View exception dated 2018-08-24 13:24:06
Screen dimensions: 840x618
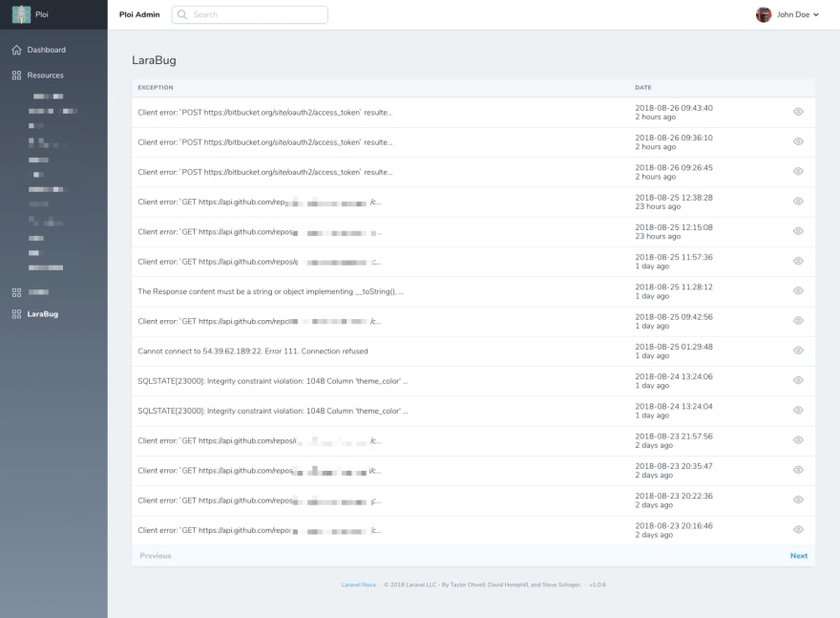[798, 380]
